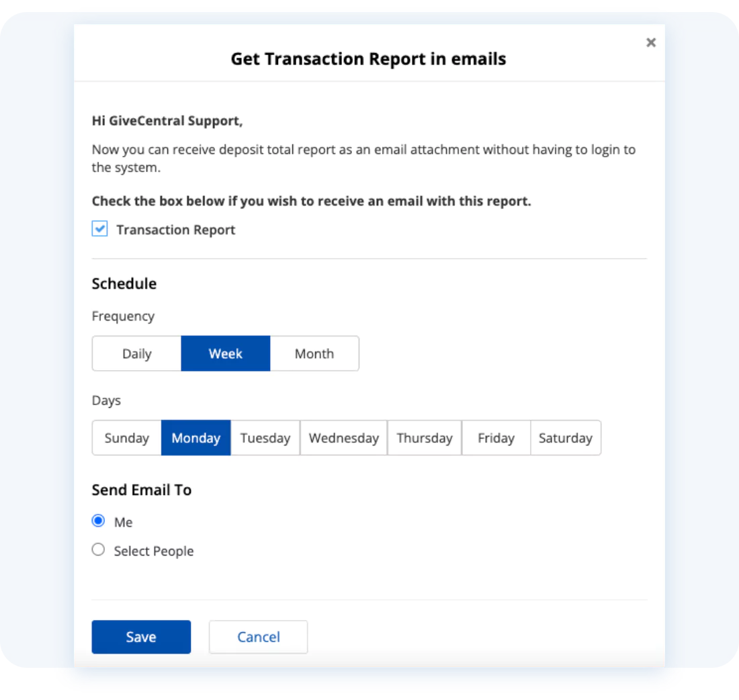Close the dialog using the X icon
Screen dimensions: 739x700
pyautogui.click(x=650, y=42)
